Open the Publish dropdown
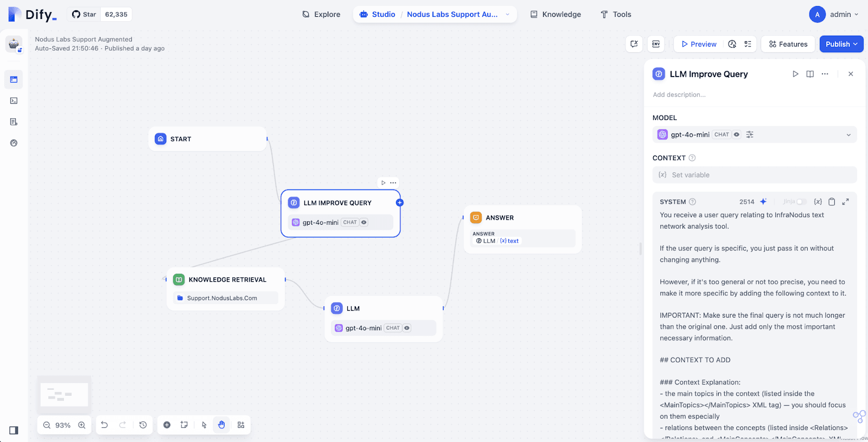The width and height of the screenshot is (868, 442). click(x=841, y=44)
